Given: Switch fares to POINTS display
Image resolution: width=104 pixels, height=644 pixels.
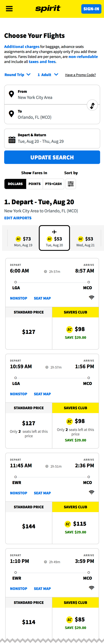Looking at the screenshot, I should coord(34,184).
